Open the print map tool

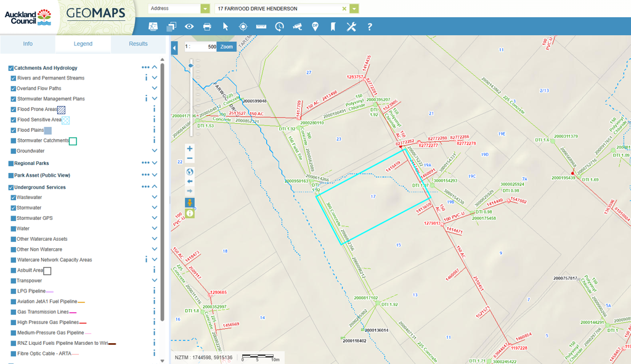tap(207, 26)
